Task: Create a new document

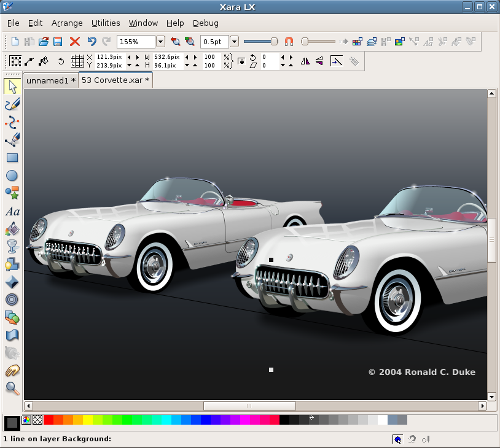Action: [15, 41]
